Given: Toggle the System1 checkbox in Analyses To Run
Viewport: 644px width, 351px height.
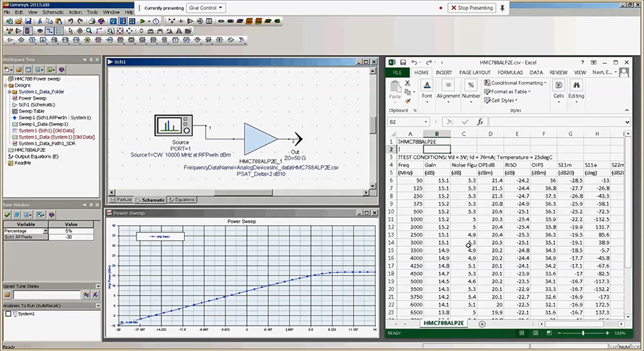Looking at the screenshot, I should click(x=8, y=314).
